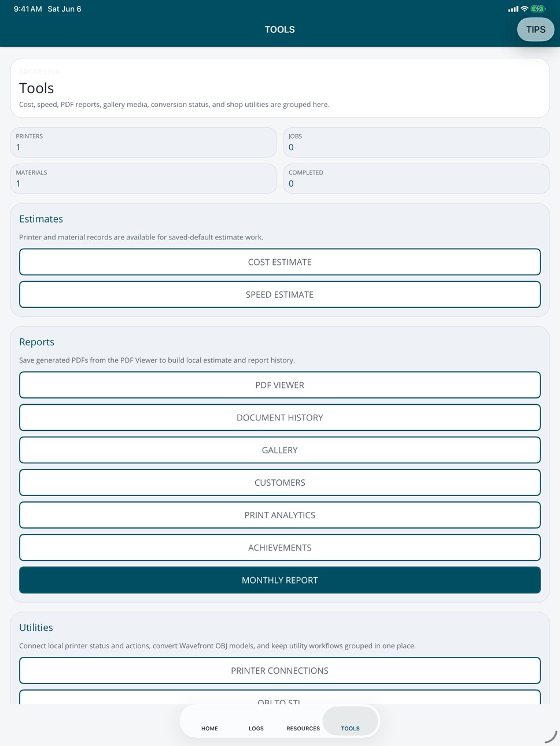Open the Speed Estimate tool
Image resolution: width=560 pixels, height=746 pixels.
click(x=280, y=294)
